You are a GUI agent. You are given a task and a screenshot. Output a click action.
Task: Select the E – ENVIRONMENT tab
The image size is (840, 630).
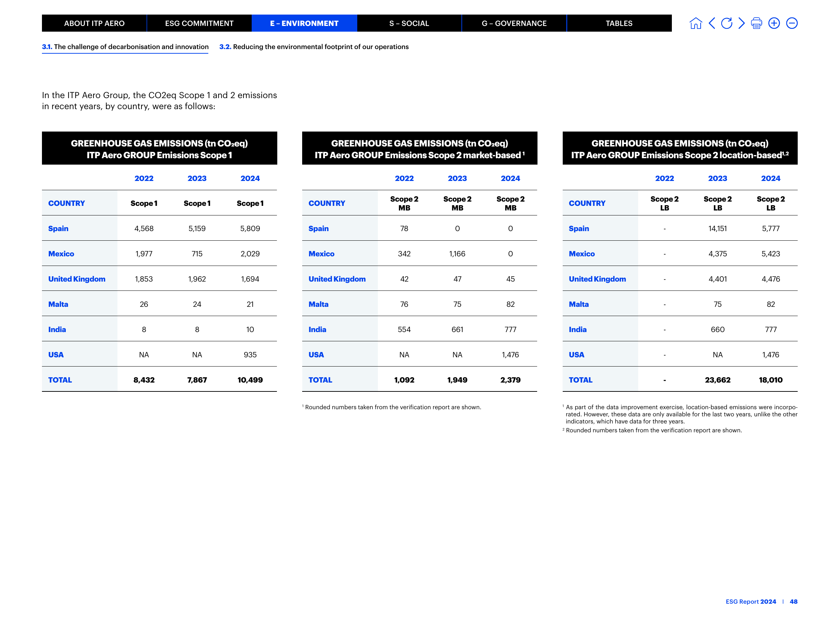pos(304,23)
